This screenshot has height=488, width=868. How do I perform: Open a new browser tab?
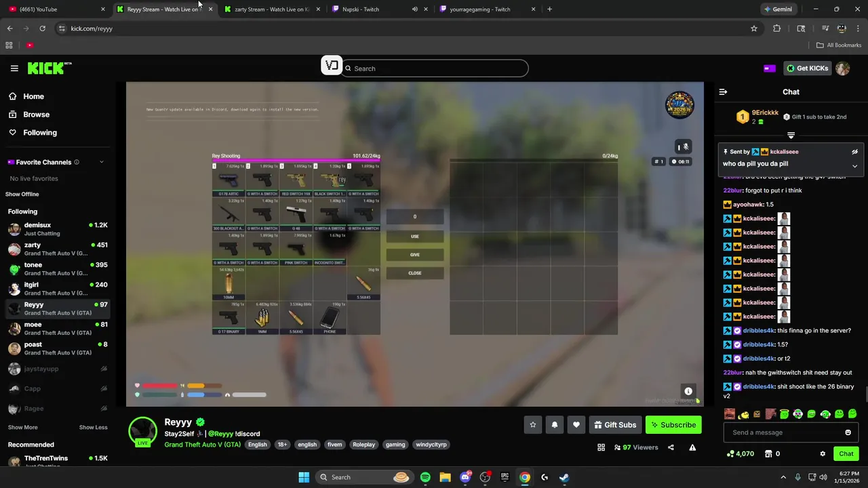tap(549, 9)
